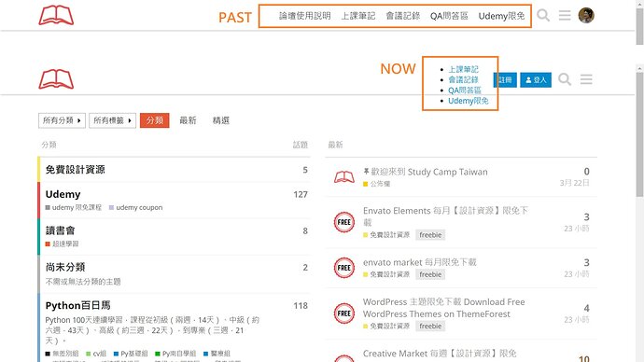The height and width of the screenshot is (362, 644).
Task: Select the 分類 tab
Action: pyautogui.click(x=154, y=120)
